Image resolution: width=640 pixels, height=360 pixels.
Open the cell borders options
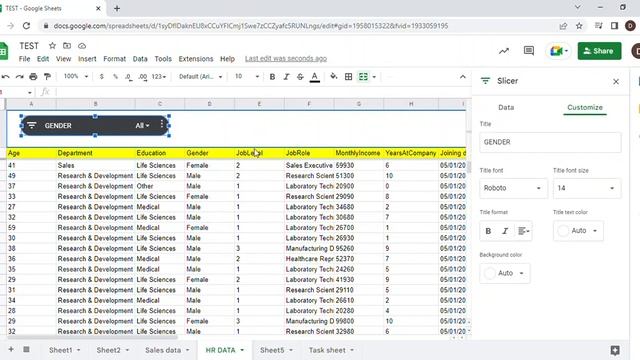[x=348, y=77]
